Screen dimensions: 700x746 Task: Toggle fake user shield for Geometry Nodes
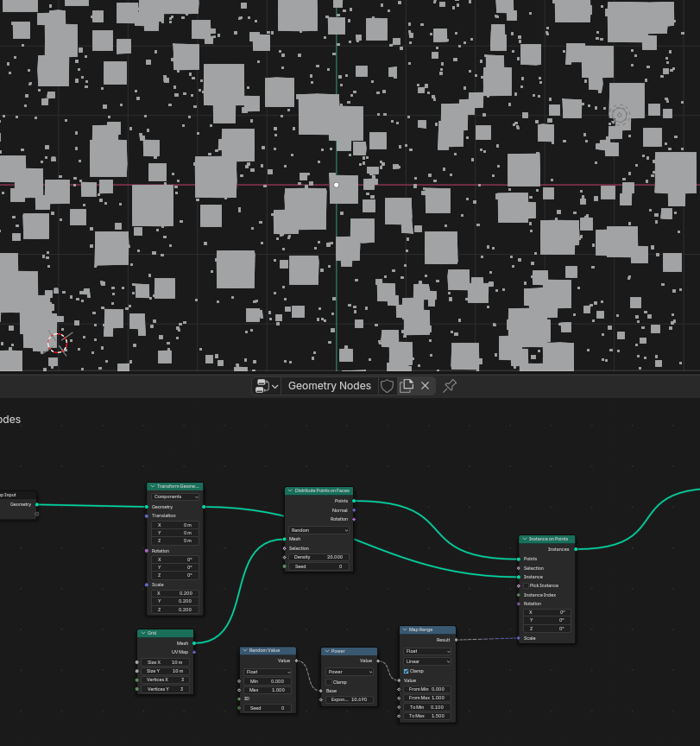(387, 386)
